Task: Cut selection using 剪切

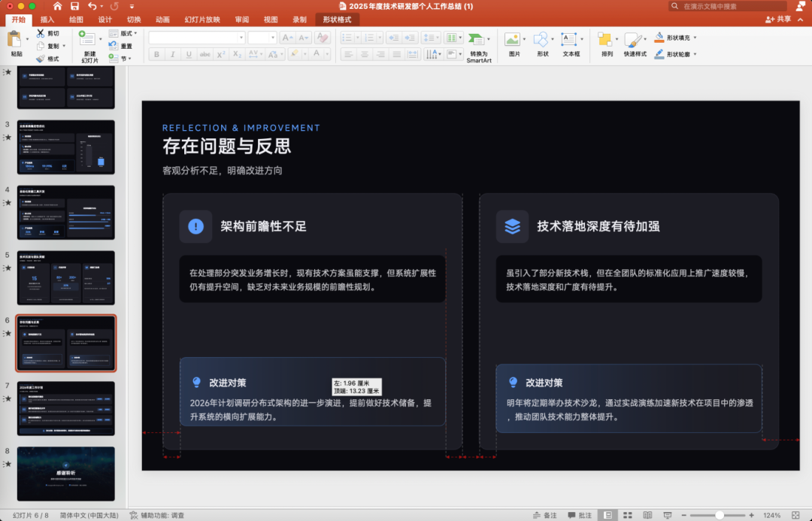Action: click(x=48, y=33)
